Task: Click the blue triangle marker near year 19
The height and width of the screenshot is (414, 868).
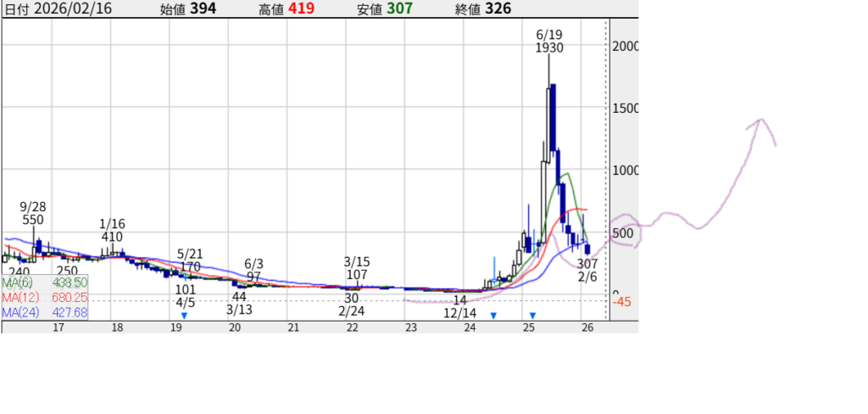Action: (x=184, y=316)
